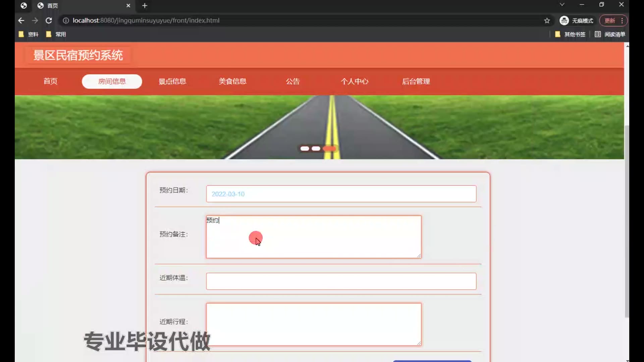Go back using browser back arrow
Viewport: 644px width, 362px height.
tap(21, 20)
